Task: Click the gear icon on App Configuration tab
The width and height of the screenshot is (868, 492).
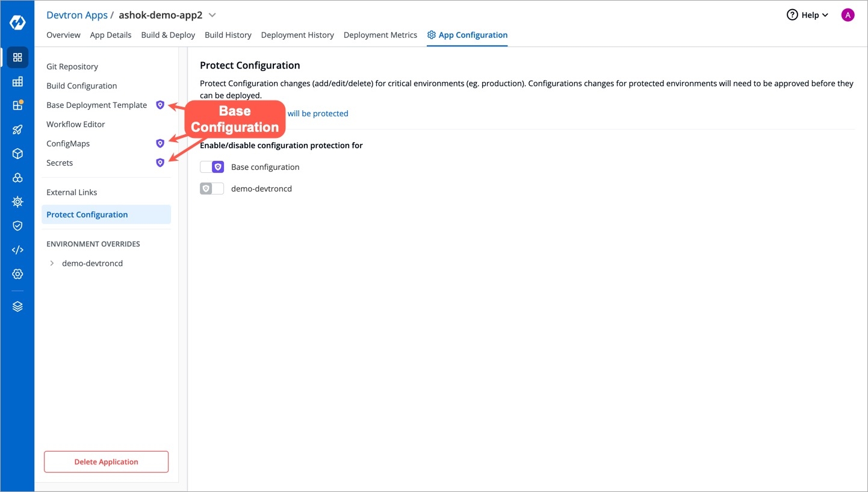Action: point(431,35)
